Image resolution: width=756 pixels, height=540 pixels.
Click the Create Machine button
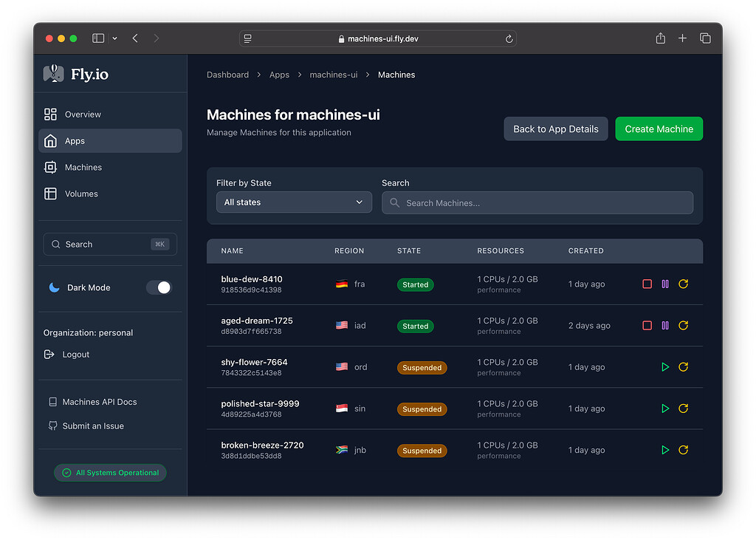point(659,129)
